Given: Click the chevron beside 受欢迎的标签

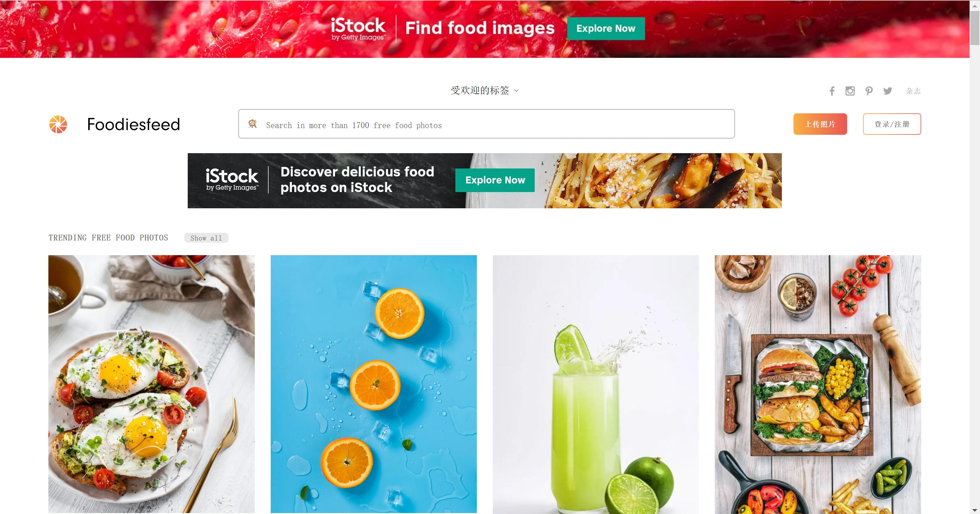Looking at the screenshot, I should 516,91.
